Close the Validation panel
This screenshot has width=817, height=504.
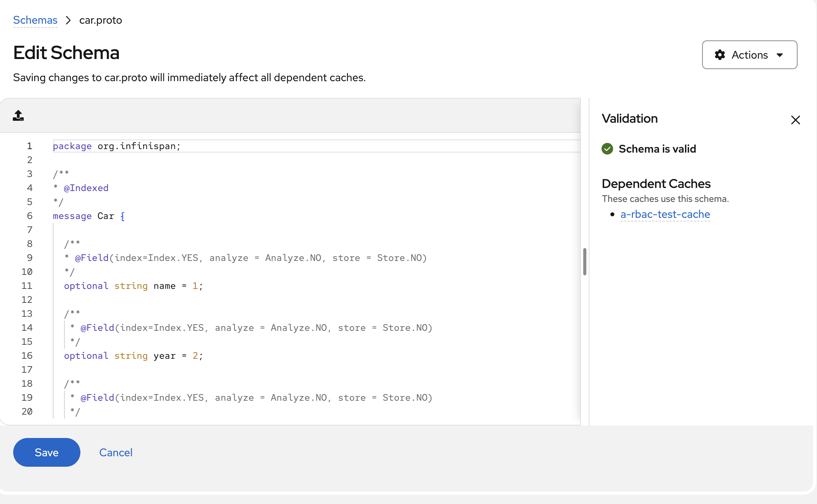(x=795, y=120)
